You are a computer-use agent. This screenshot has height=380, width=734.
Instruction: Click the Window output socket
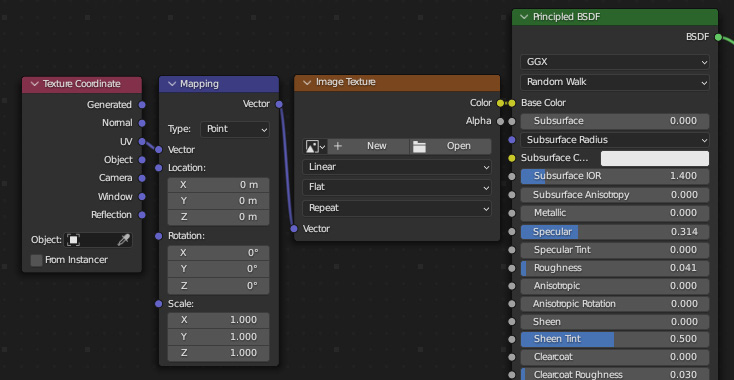(142, 197)
